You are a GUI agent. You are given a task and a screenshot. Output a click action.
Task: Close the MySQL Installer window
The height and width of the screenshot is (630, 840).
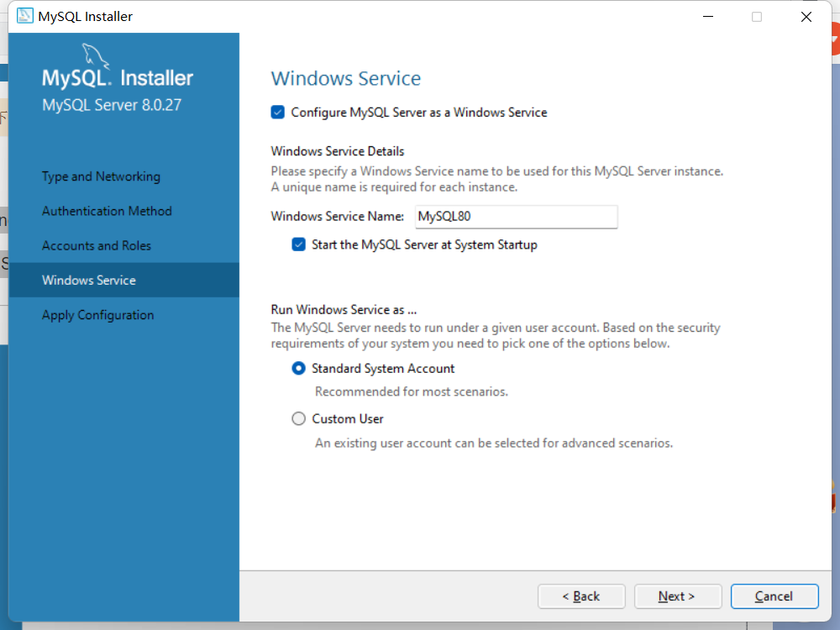[x=806, y=17]
